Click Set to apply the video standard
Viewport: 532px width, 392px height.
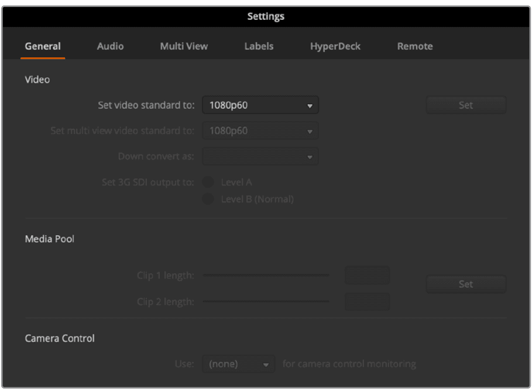pos(466,105)
